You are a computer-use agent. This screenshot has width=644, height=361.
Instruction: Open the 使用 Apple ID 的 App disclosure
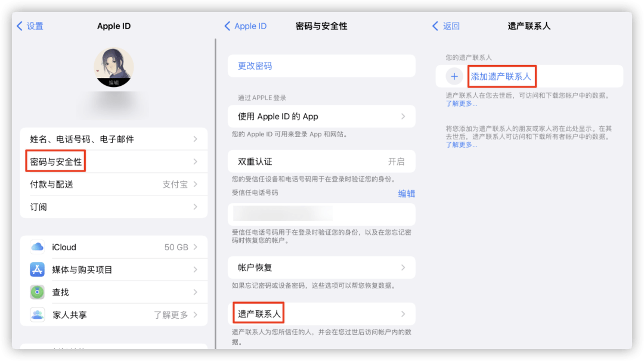(x=321, y=116)
